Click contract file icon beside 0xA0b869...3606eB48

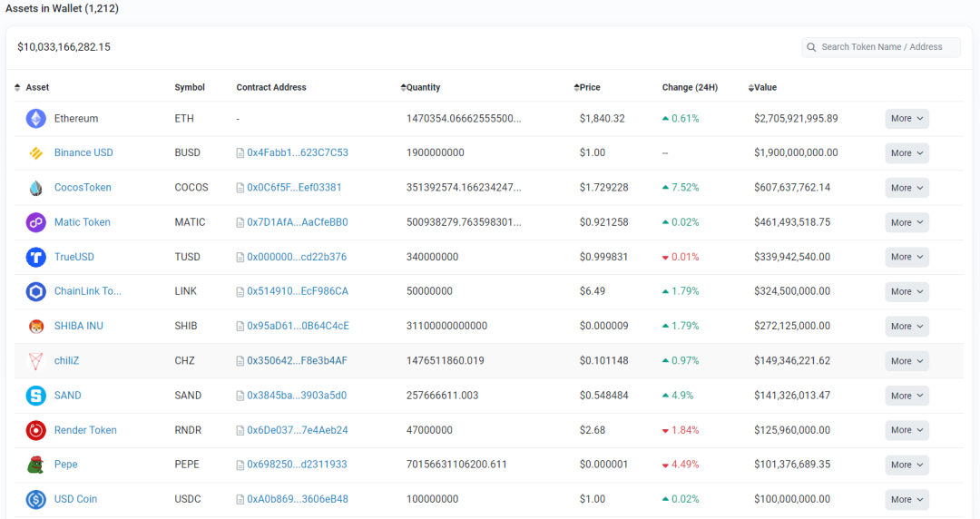tap(240, 500)
